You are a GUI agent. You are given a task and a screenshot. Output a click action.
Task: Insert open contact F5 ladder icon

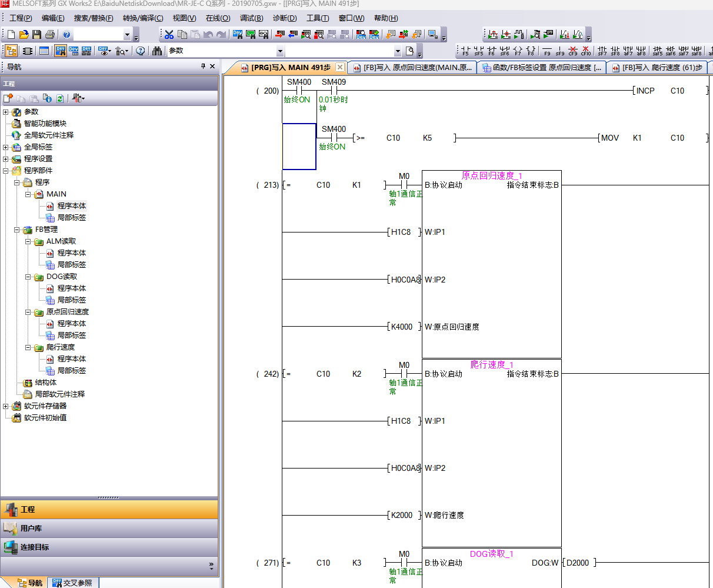[465, 51]
